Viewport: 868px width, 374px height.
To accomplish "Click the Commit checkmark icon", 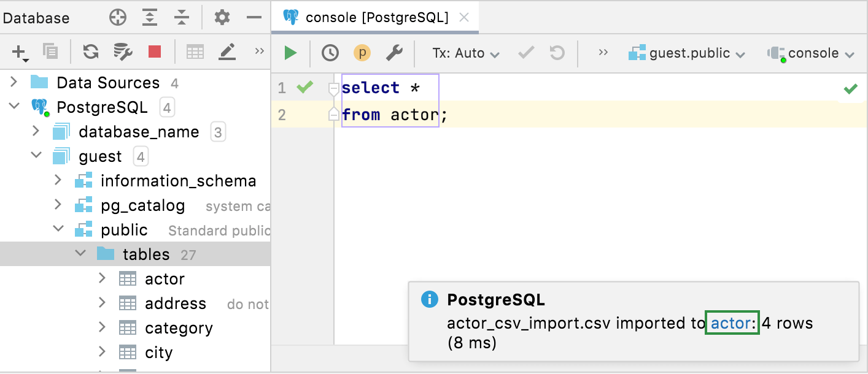I will [526, 53].
